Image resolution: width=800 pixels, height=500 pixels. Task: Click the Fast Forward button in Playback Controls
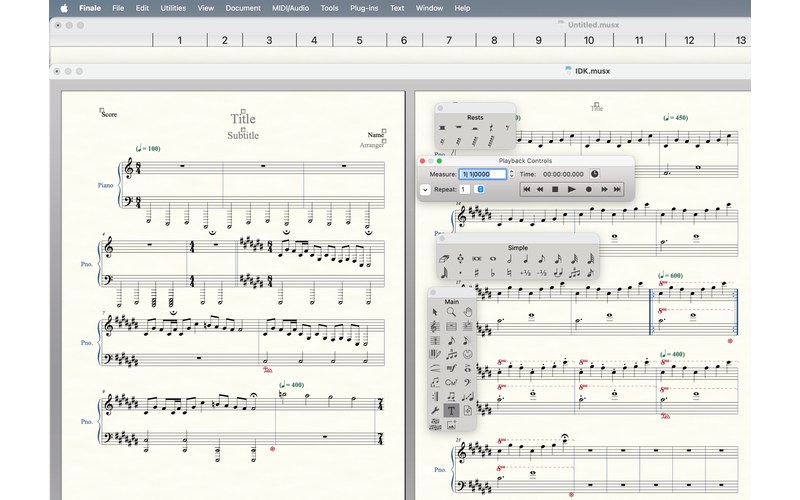click(604, 189)
